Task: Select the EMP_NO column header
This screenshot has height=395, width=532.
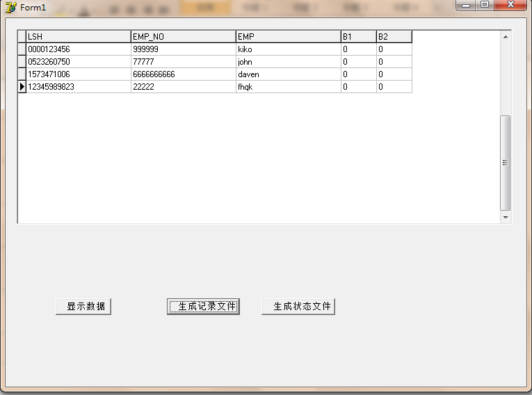Action: pyautogui.click(x=184, y=37)
